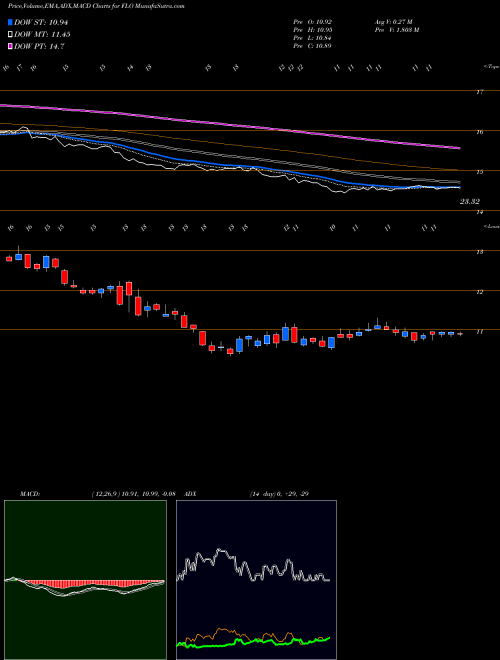This screenshot has width=500, height=660.
Task: Click the ADX '(14 day) 6, +29, -29' values
Action: 279,494
